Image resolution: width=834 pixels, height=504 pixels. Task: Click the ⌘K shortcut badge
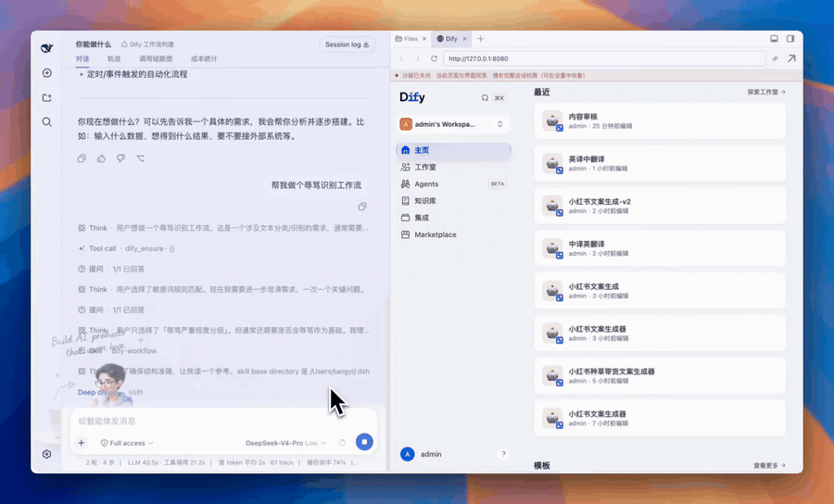tap(499, 98)
